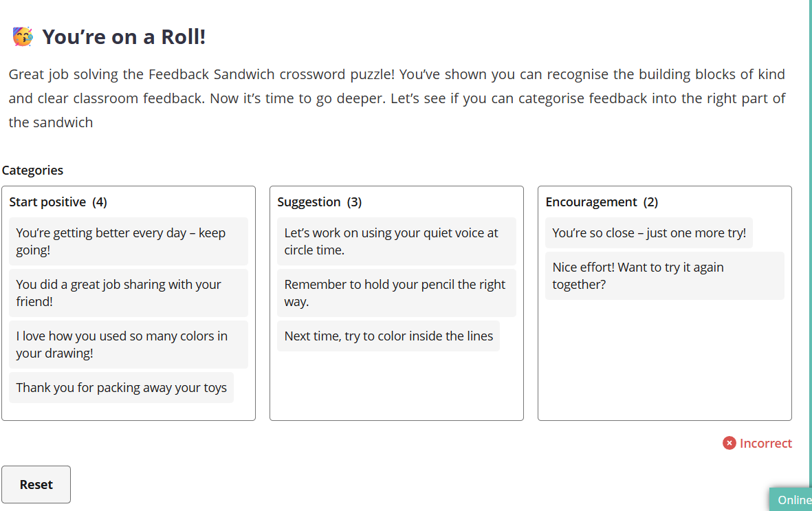Click the party emoji beside the heading
The height and width of the screenshot is (511, 812).
click(x=23, y=36)
